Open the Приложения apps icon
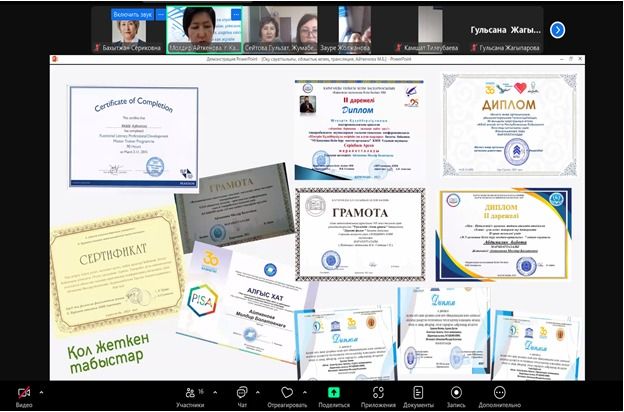The height and width of the screenshot is (412, 624). point(378,393)
